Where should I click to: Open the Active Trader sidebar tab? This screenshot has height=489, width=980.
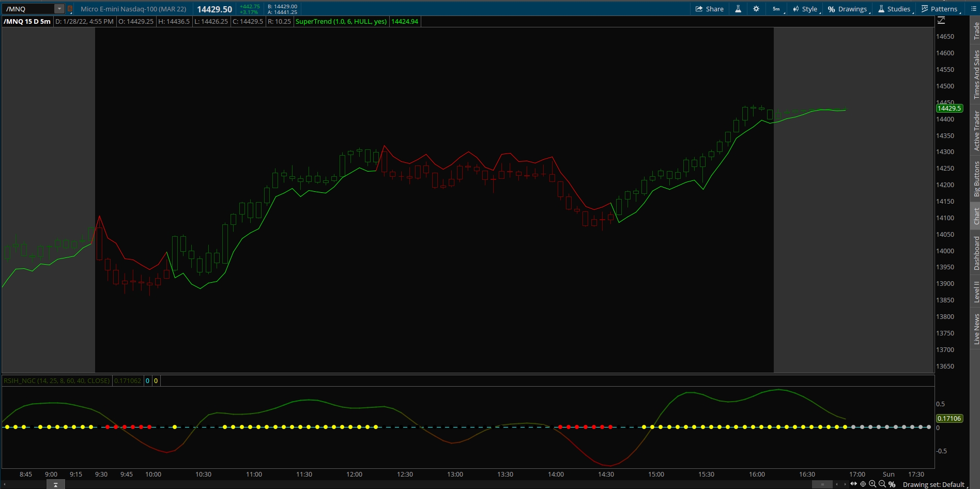[976, 130]
